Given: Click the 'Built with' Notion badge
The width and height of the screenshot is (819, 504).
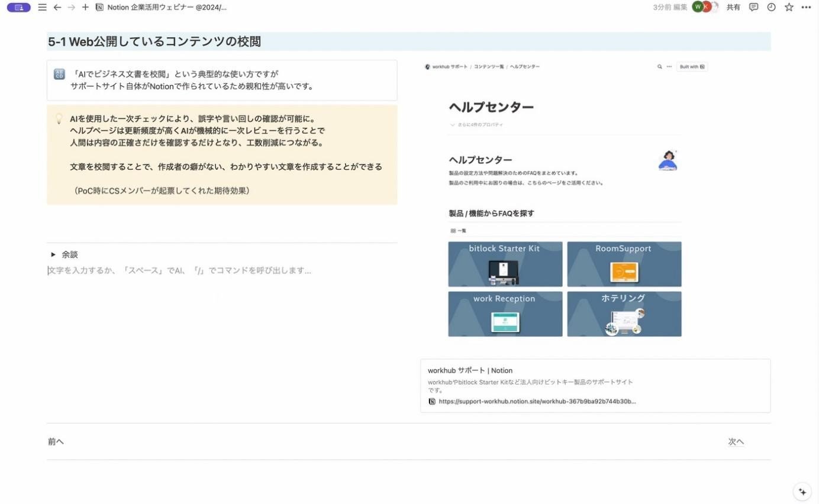Looking at the screenshot, I should click(692, 67).
